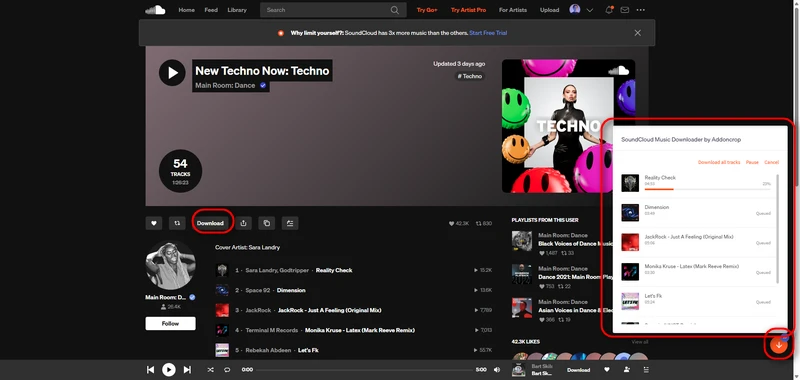Click the Download button under the playlist banner
This screenshot has width=800, height=380.
tap(210, 223)
